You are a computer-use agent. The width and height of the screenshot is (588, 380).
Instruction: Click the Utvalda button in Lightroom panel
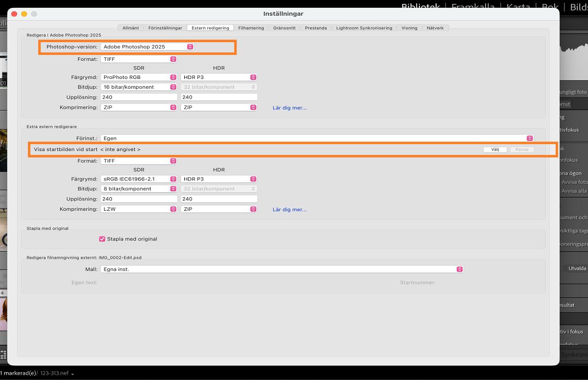[576, 268]
